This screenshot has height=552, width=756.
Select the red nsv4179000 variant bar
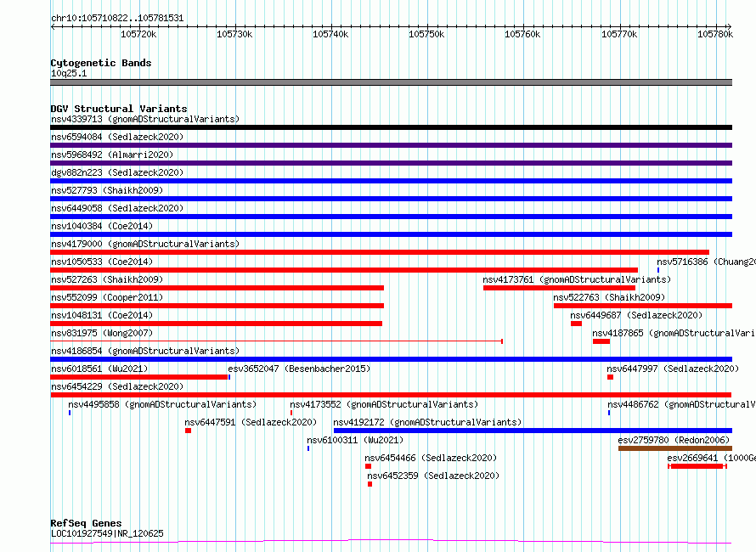(x=380, y=252)
